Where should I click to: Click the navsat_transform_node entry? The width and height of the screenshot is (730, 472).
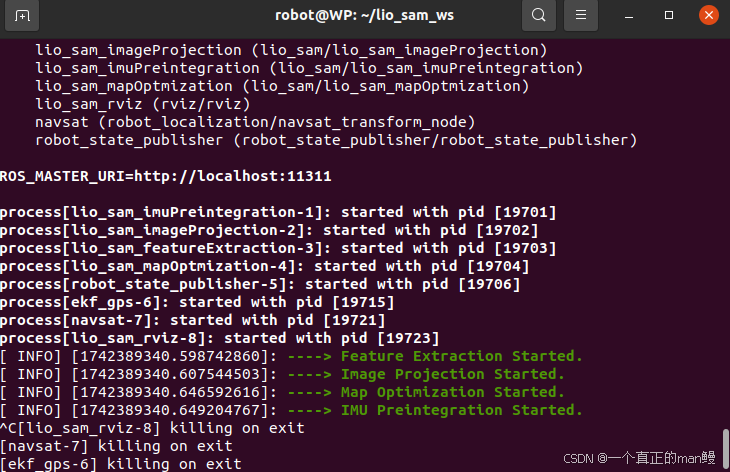pos(255,122)
